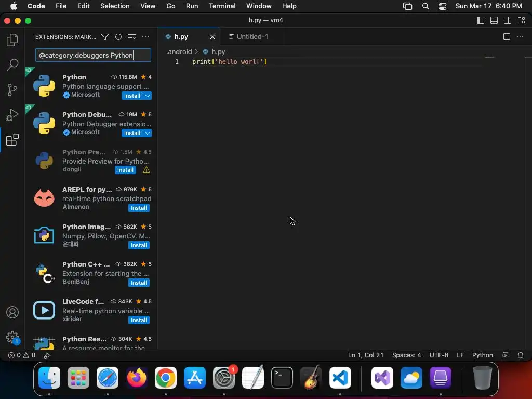532x399 pixels.
Task: Click the editor minimap
Action: pyautogui.click(x=490, y=58)
